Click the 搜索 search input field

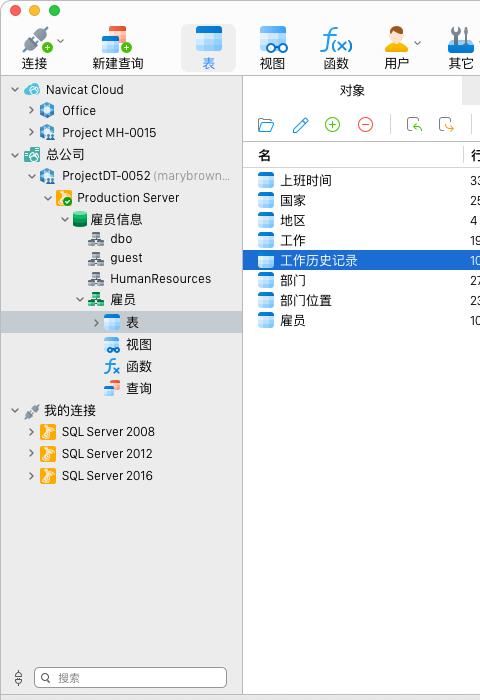coord(130,678)
